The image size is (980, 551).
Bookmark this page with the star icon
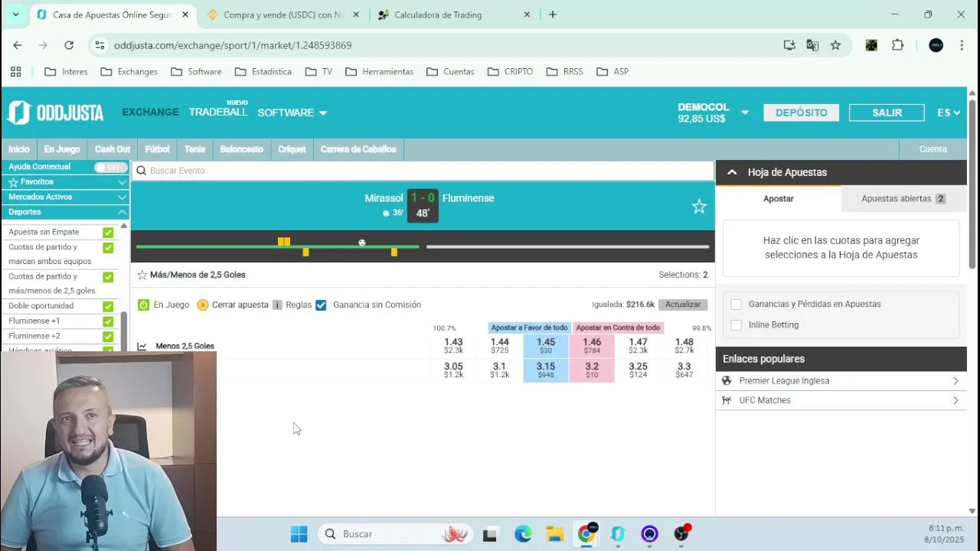pos(835,45)
